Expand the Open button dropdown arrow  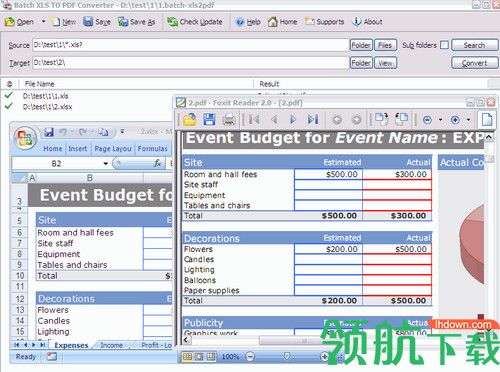pos(43,22)
